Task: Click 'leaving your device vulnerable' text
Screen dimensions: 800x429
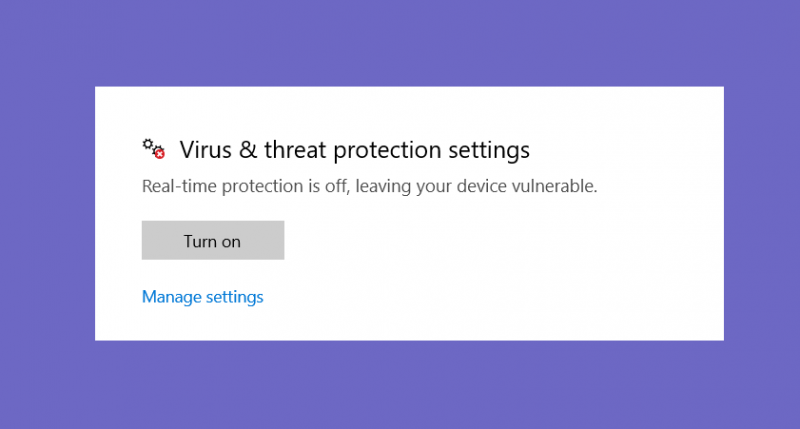Action: pos(477,186)
